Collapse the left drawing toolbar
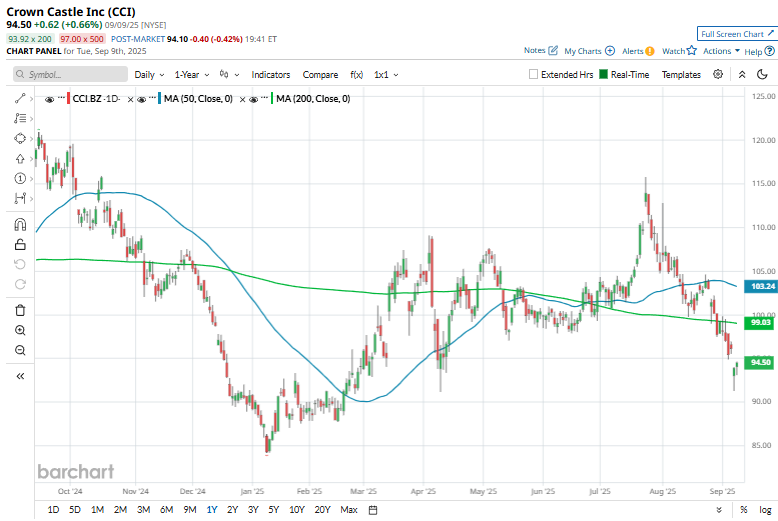Image resolution: width=778 pixels, height=521 pixels. coord(20,376)
